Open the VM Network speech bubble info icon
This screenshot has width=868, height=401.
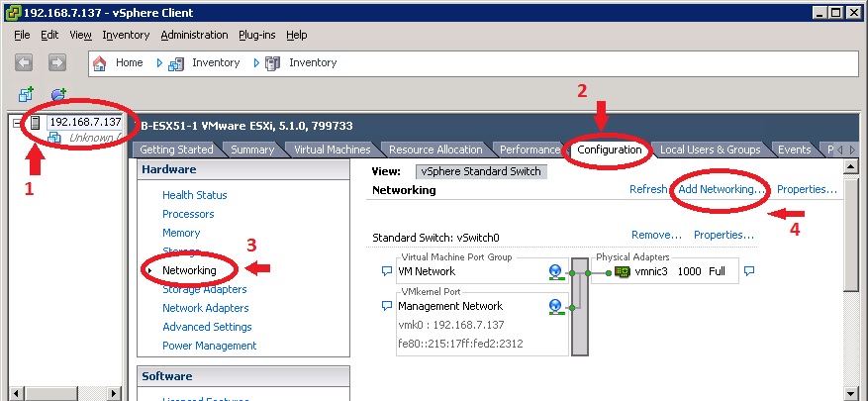coord(387,271)
